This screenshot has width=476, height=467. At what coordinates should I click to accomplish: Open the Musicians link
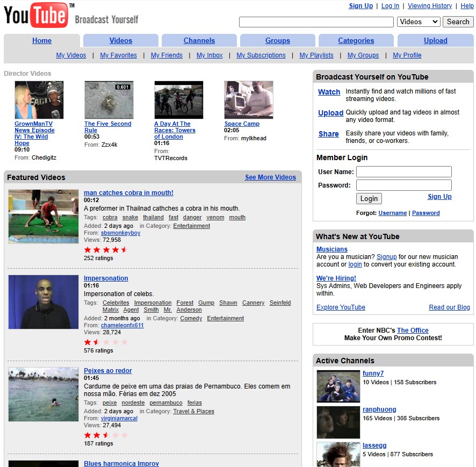(332, 249)
